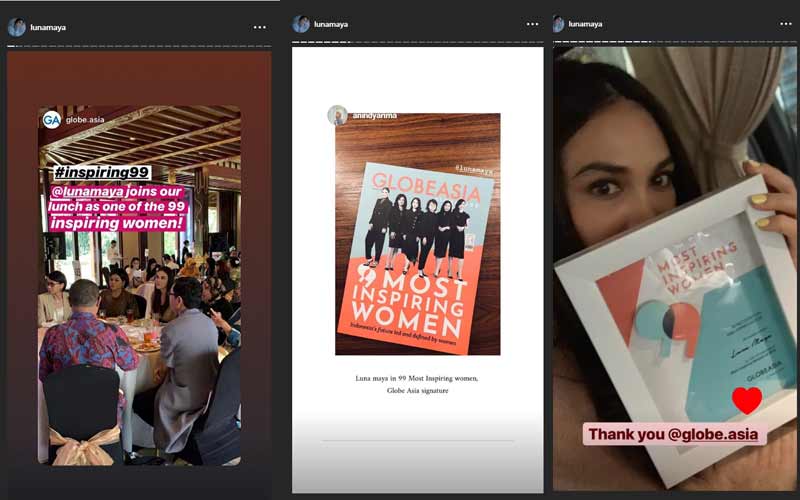Tap the #inspiring99 hashtag sticker
The image size is (800, 500).
(x=102, y=172)
